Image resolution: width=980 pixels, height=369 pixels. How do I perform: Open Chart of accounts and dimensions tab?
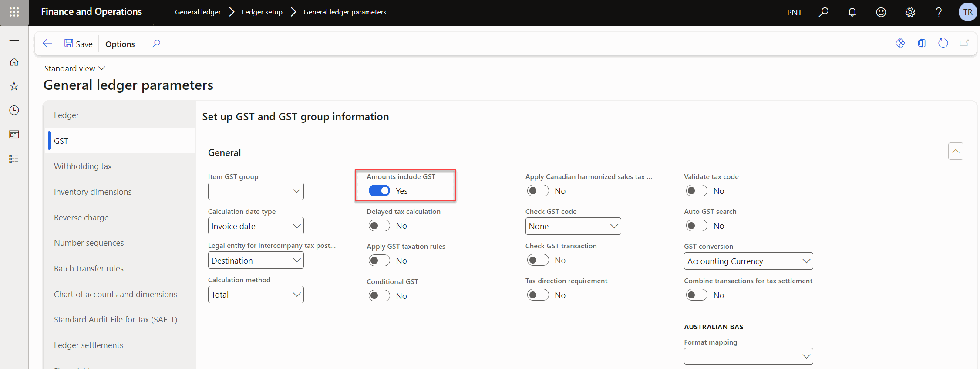point(120,294)
